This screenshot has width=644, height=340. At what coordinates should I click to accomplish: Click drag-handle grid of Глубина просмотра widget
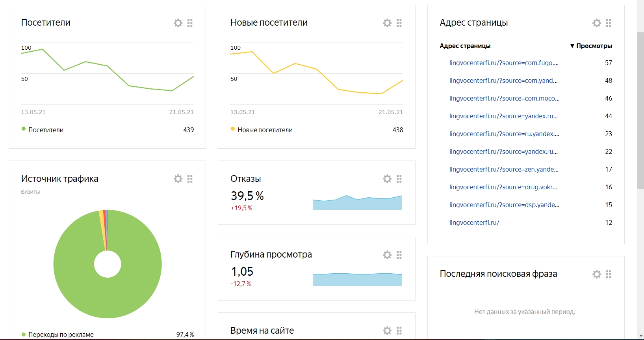[x=399, y=255]
